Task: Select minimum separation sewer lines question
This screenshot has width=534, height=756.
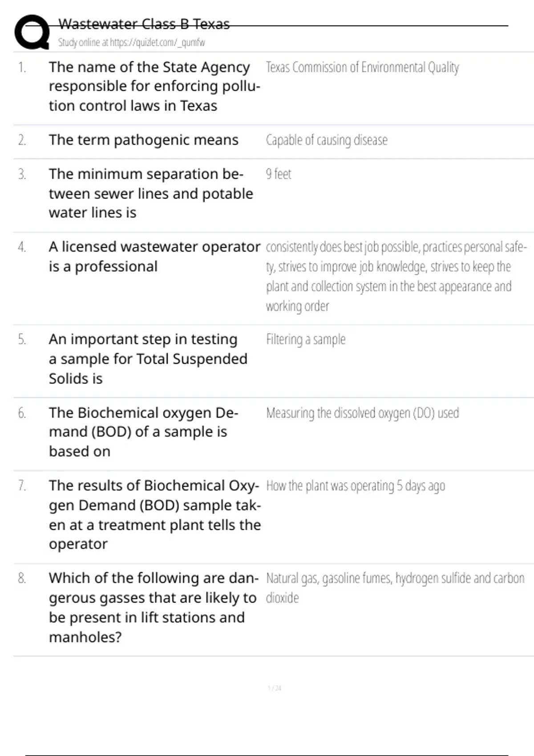Action: coord(150,193)
